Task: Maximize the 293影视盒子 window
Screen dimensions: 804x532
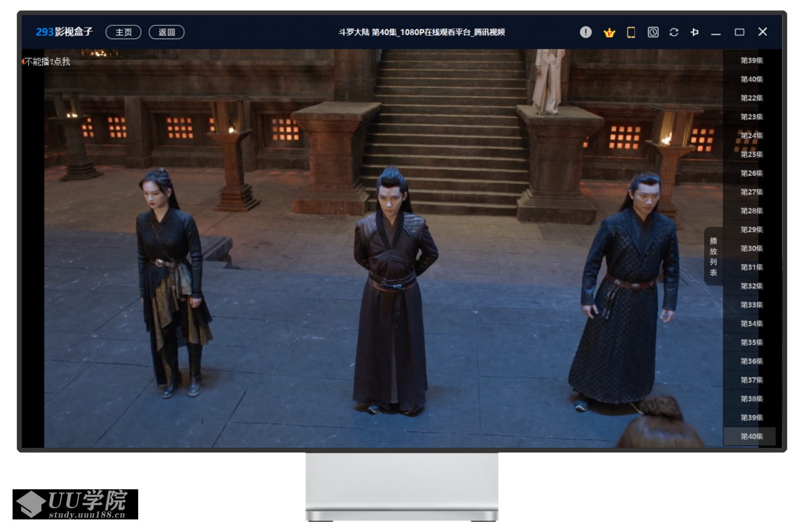Action: click(x=739, y=32)
